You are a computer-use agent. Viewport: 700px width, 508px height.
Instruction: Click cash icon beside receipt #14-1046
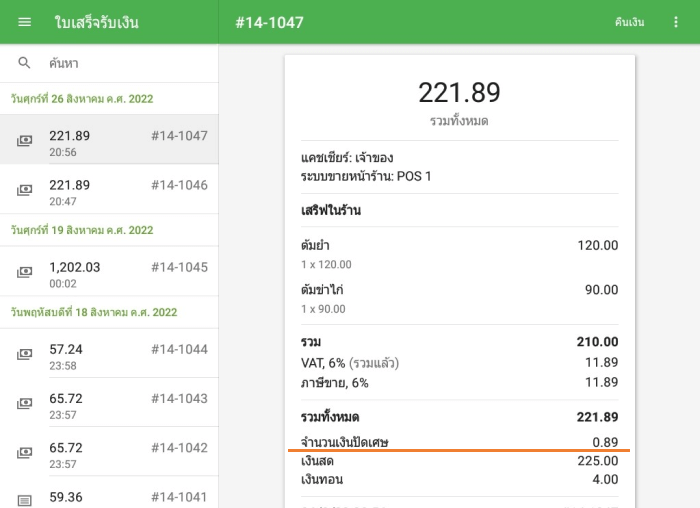point(25,191)
